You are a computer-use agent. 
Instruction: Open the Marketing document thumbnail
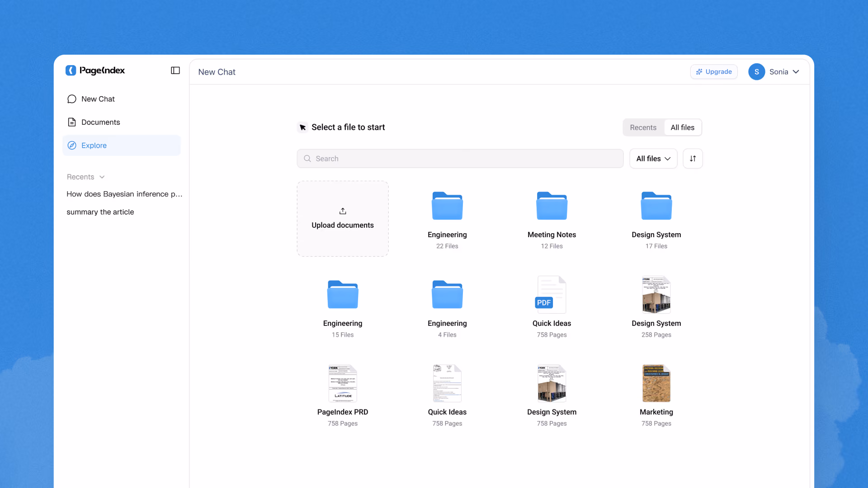(656, 383)
